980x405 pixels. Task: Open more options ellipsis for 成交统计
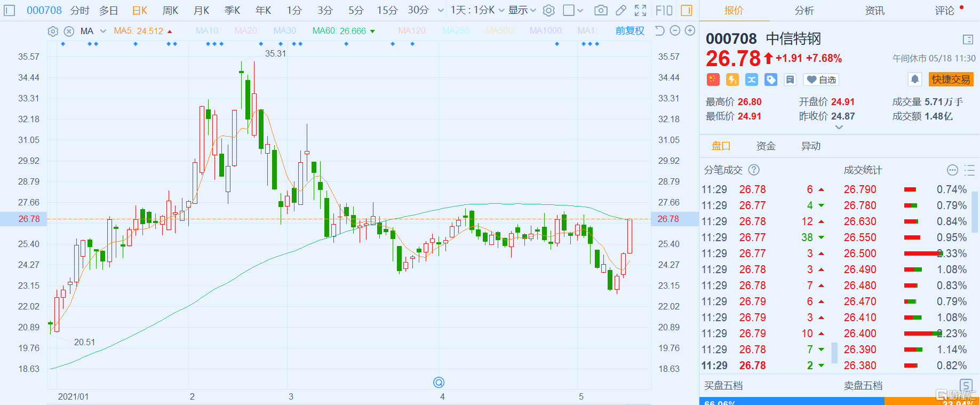[952, 170]
